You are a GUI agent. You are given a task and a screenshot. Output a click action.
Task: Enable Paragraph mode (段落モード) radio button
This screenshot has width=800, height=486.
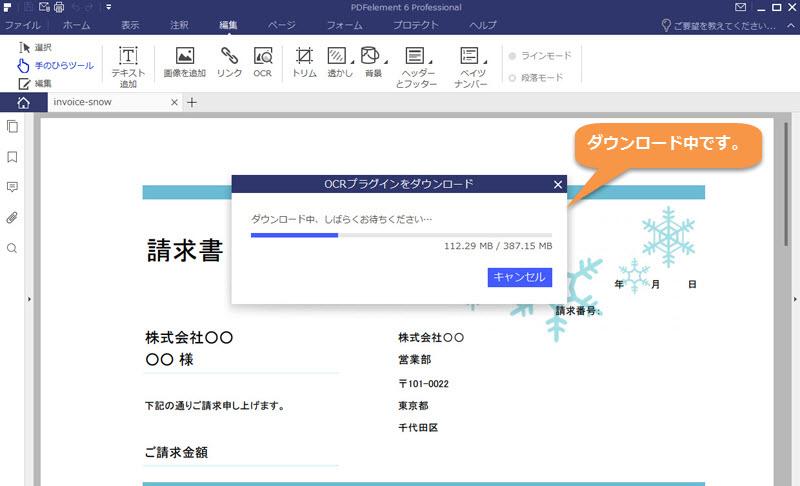click(514, 77)
